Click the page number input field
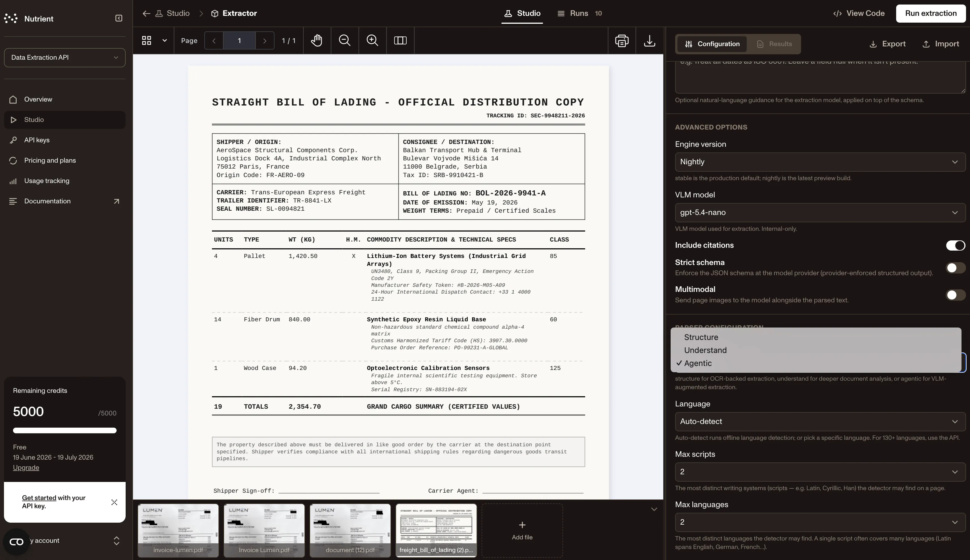Screen dimensions: 970x560 (x=239, y=40)
